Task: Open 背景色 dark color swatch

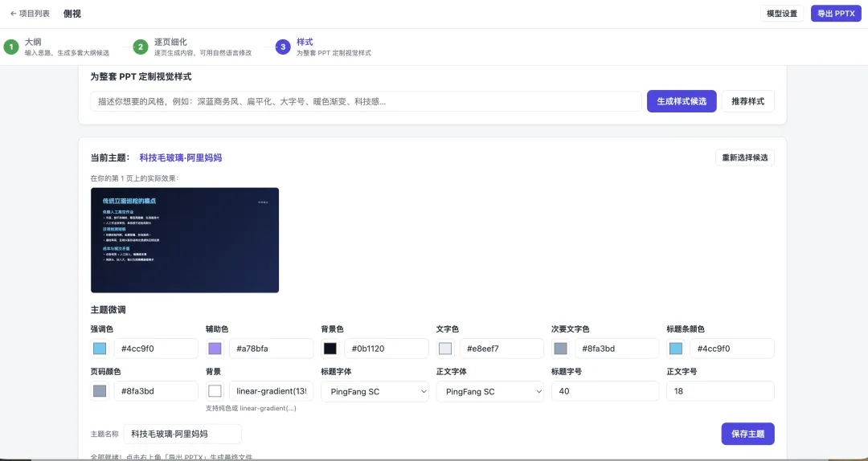Action: [330, 349]
